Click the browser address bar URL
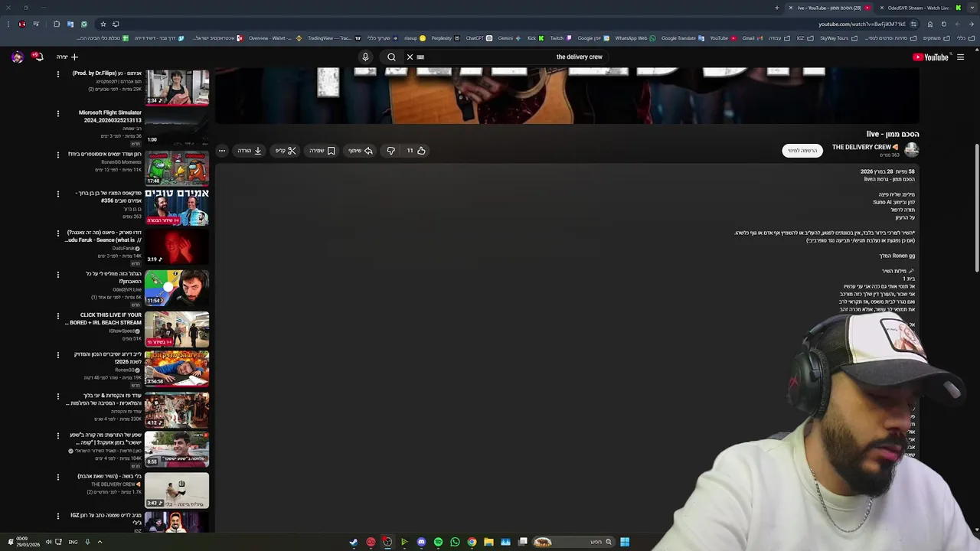This screenshot has height=551, width=980. point(861,24)
